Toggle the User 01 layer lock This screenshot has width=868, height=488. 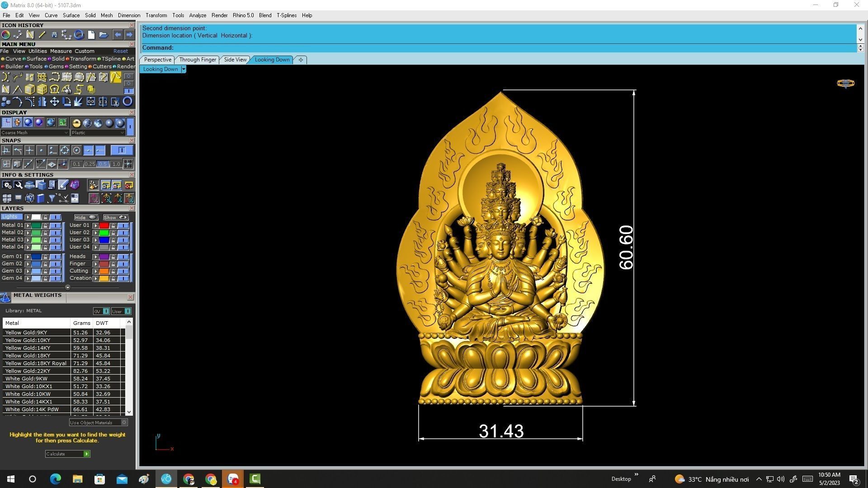[113, 225]
